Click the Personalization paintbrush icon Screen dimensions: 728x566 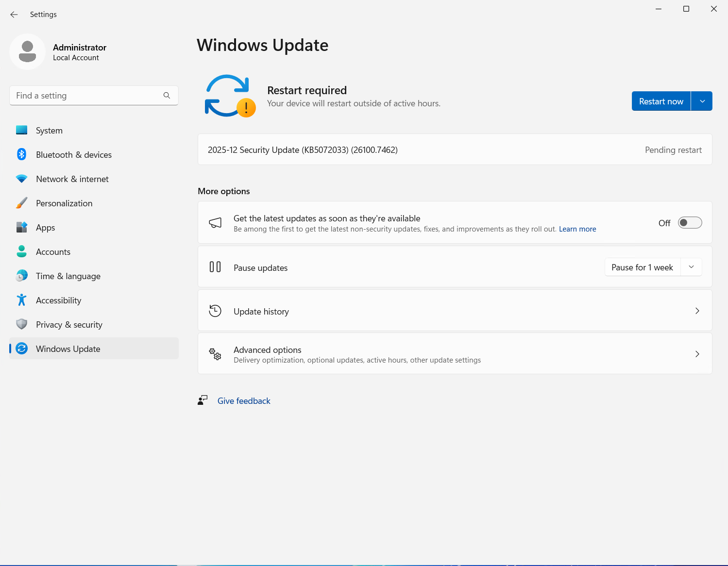click(x=21, y=203)
